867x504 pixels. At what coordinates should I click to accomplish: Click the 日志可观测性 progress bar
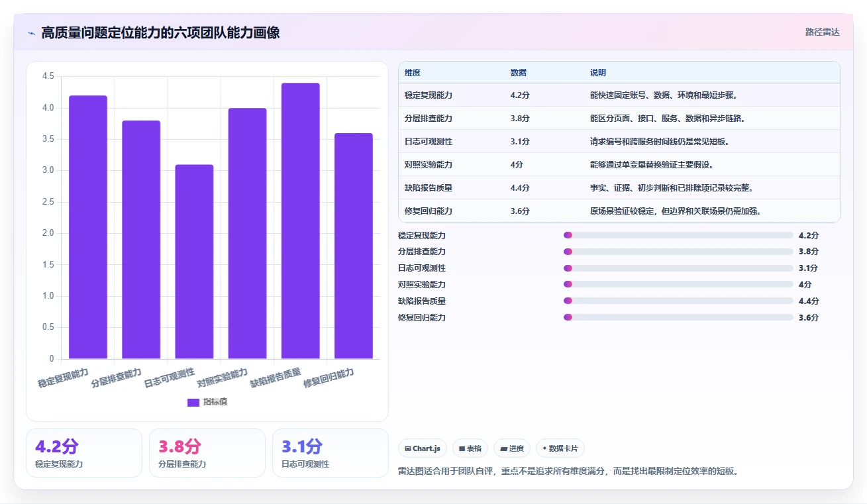678,268
